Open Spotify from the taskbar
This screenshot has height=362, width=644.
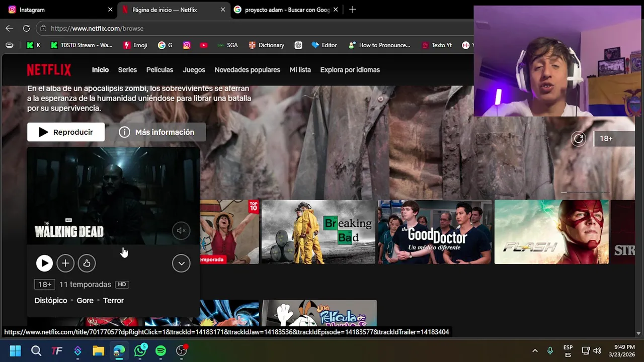click(x=160, y=350)
